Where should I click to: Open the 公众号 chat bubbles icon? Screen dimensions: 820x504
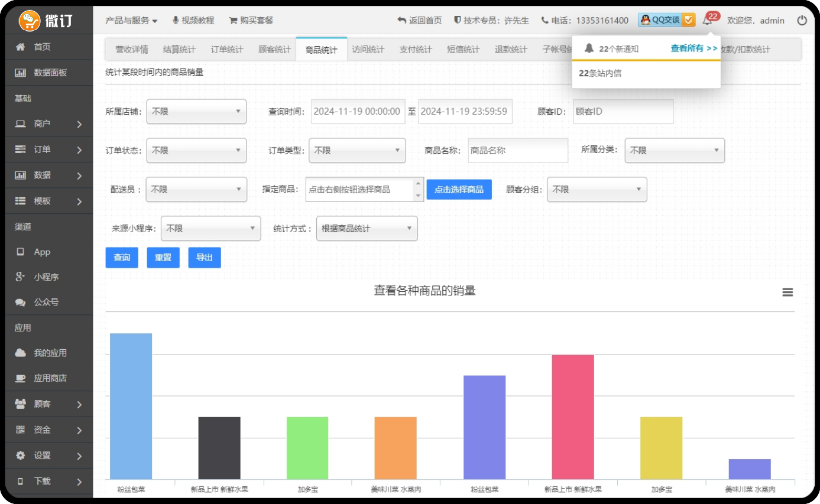(x=21, y=302)
